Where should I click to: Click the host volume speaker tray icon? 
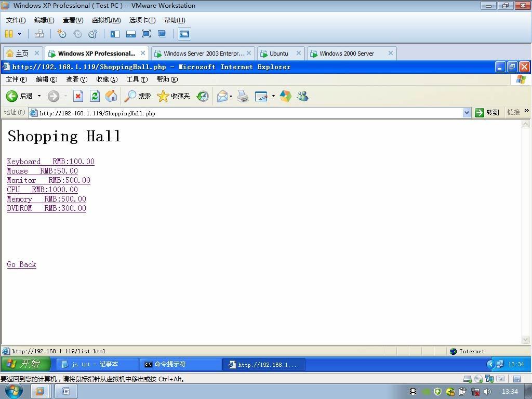(x=487, y=392)
